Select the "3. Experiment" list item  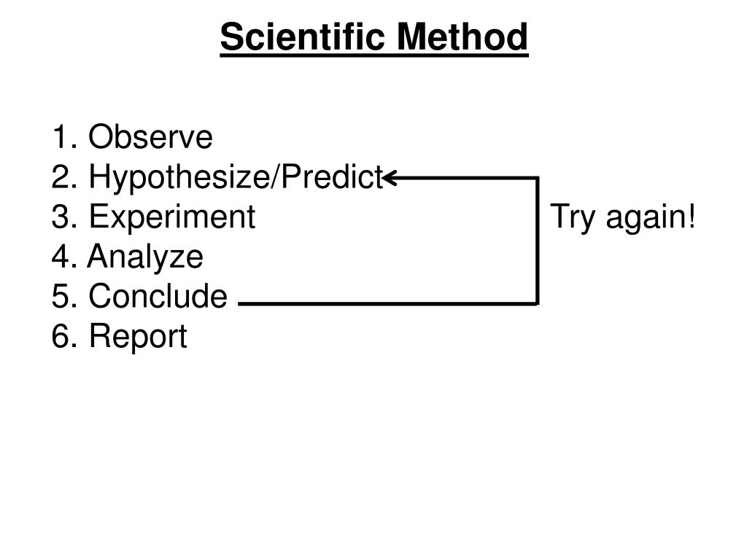[x=153, y=217]
